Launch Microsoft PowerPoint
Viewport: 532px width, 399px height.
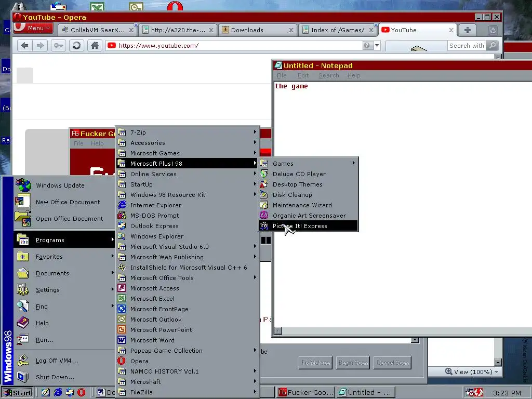click(x=188, y=330)
